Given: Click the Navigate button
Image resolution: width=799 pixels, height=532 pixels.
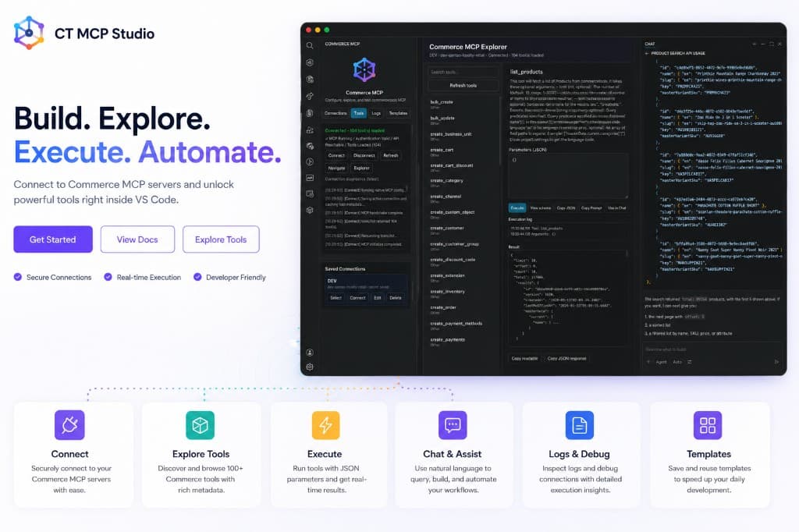Looking at the screenshot, I should click(336, 168).
